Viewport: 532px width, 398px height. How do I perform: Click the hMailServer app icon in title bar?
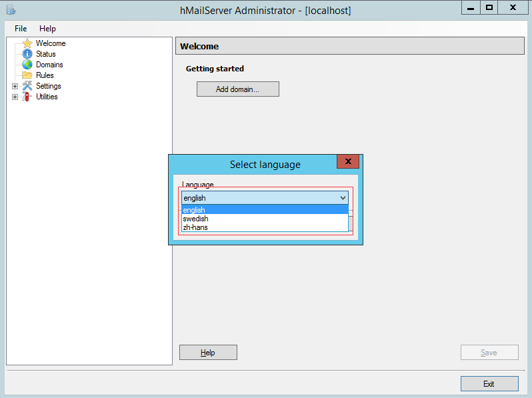tap(11, 10)
